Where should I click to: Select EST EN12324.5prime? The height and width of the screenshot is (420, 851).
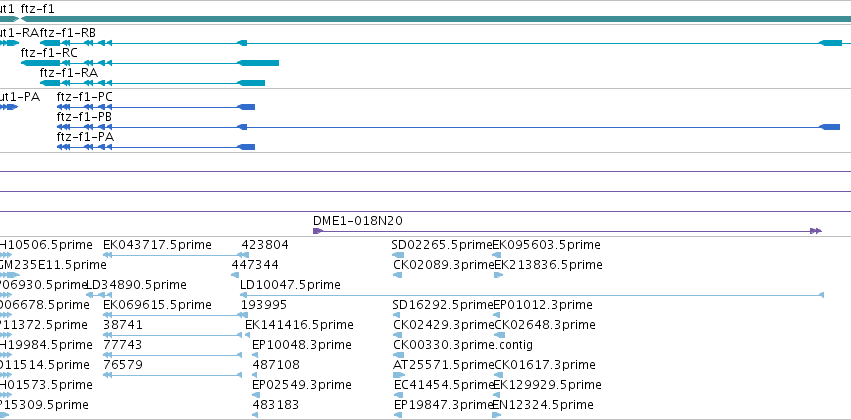click(x=543, y=405)
